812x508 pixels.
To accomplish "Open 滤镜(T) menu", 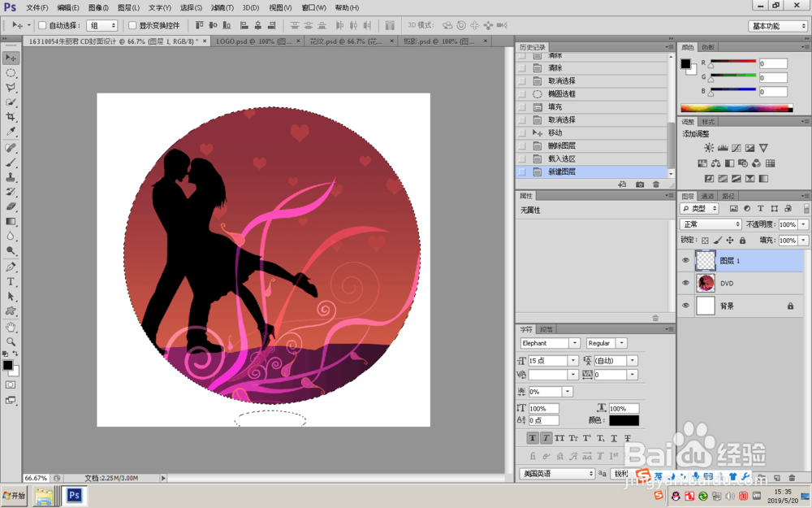I will tap(222, 8).
